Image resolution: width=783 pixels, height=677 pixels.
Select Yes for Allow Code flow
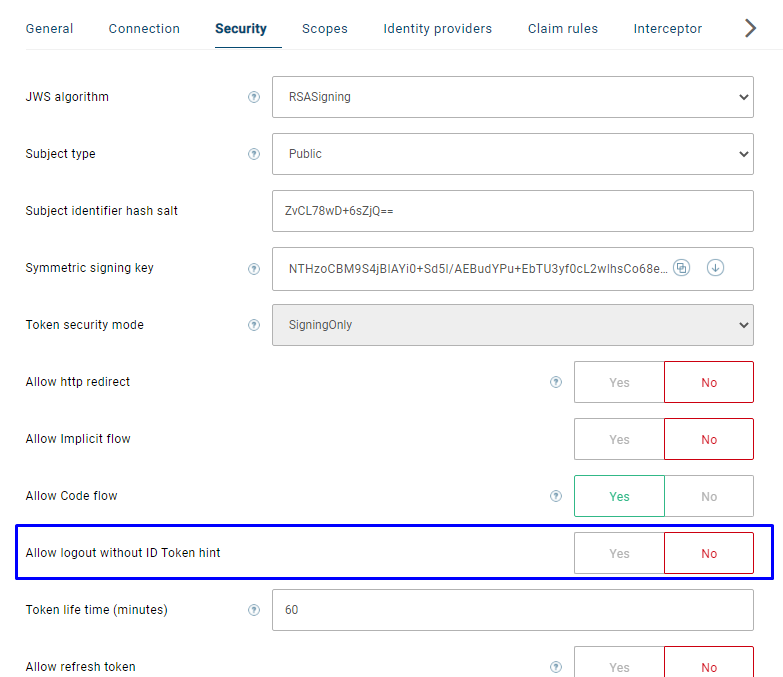(x=619, y=496)
